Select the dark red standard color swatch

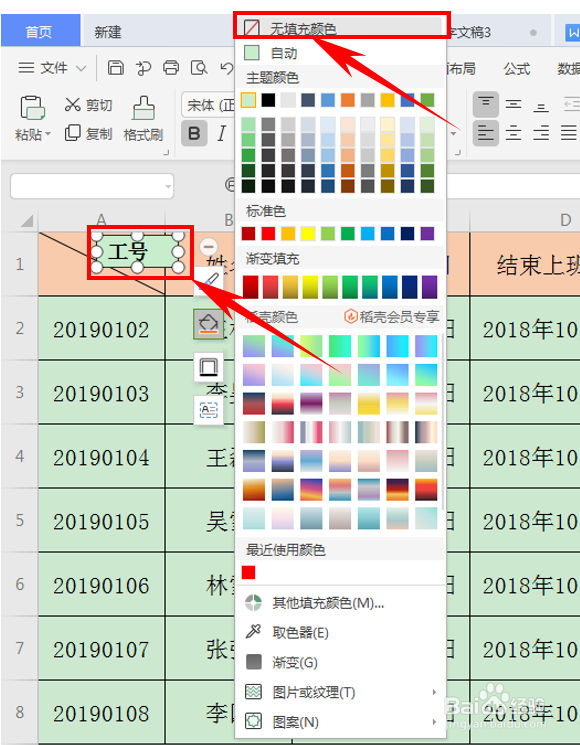(248, 233)
